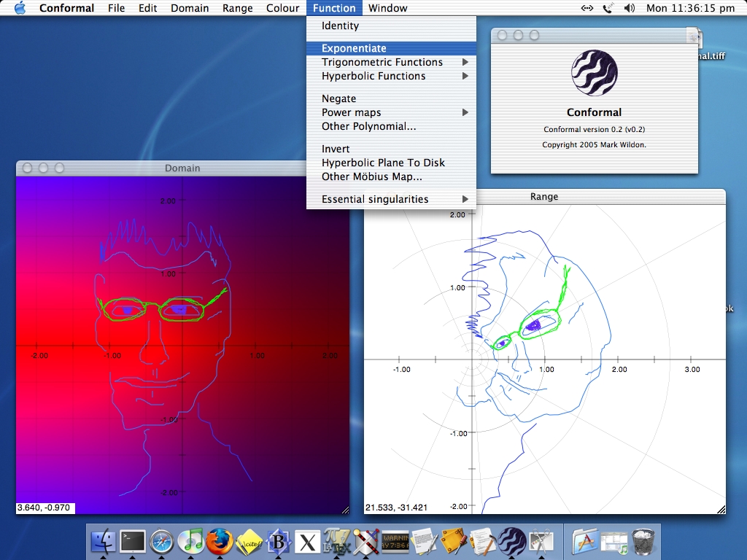Screen dimensions: 747x560
Task: Choose Other Möbius Map… item
Action: tap(391, 176)
